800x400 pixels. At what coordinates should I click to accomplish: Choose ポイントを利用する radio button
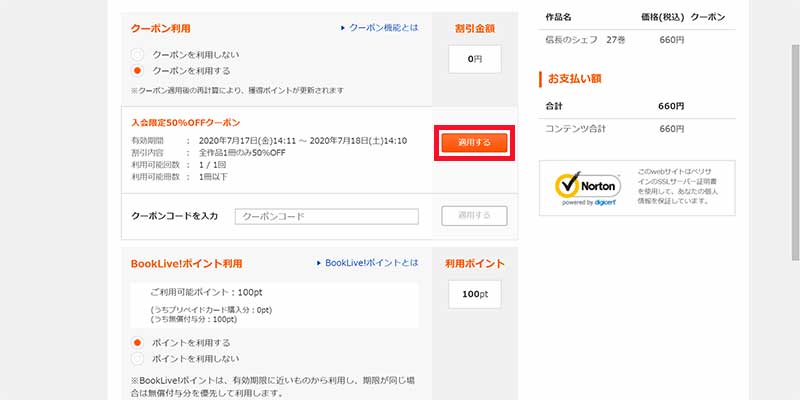click(x=138, y=343)
